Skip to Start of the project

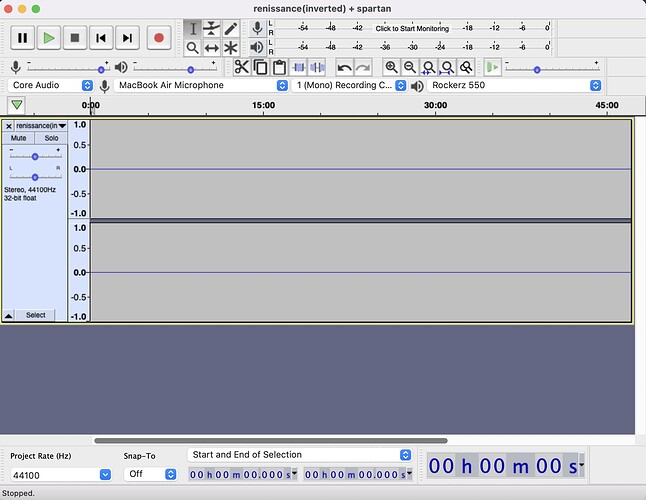101,38
